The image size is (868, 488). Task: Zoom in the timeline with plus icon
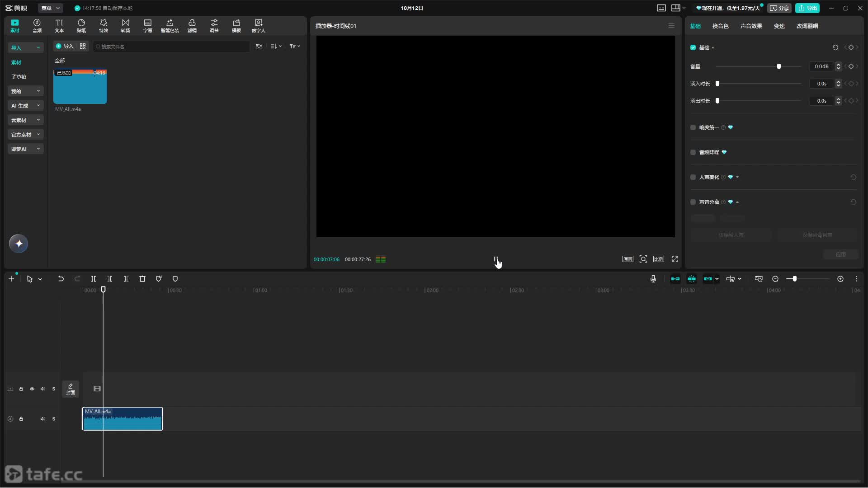coord(840,279)
